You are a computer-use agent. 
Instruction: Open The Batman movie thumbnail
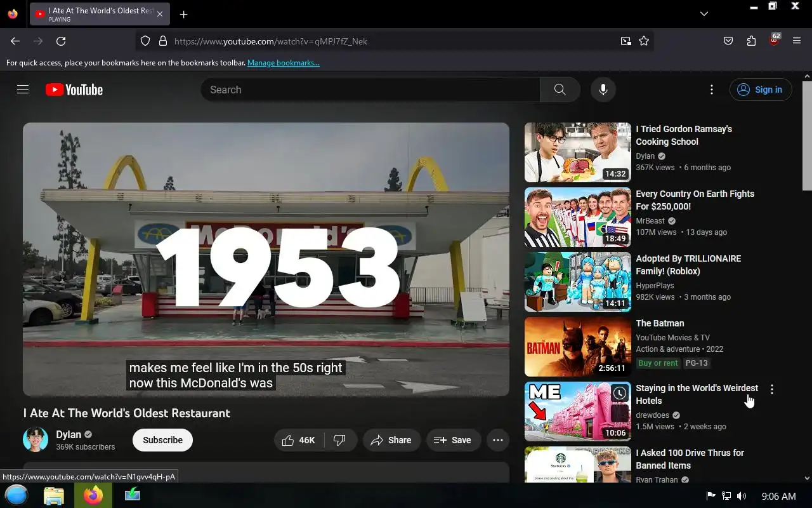click(x=578, y=347)
